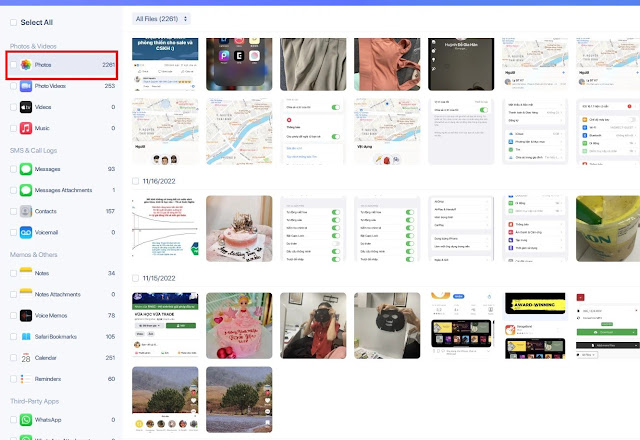Open the Music category row

click(62, 128)
